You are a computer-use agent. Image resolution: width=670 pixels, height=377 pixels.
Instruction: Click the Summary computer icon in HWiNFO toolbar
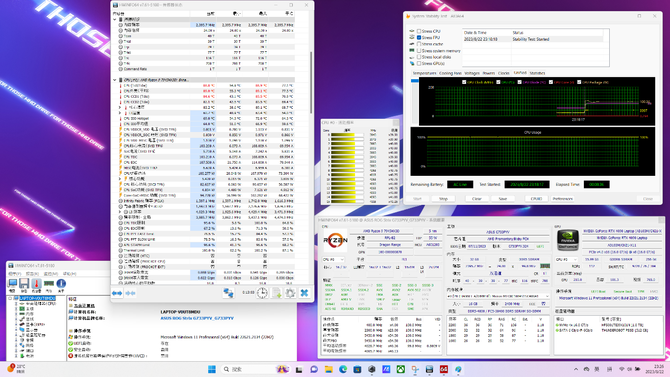point(12,284)
